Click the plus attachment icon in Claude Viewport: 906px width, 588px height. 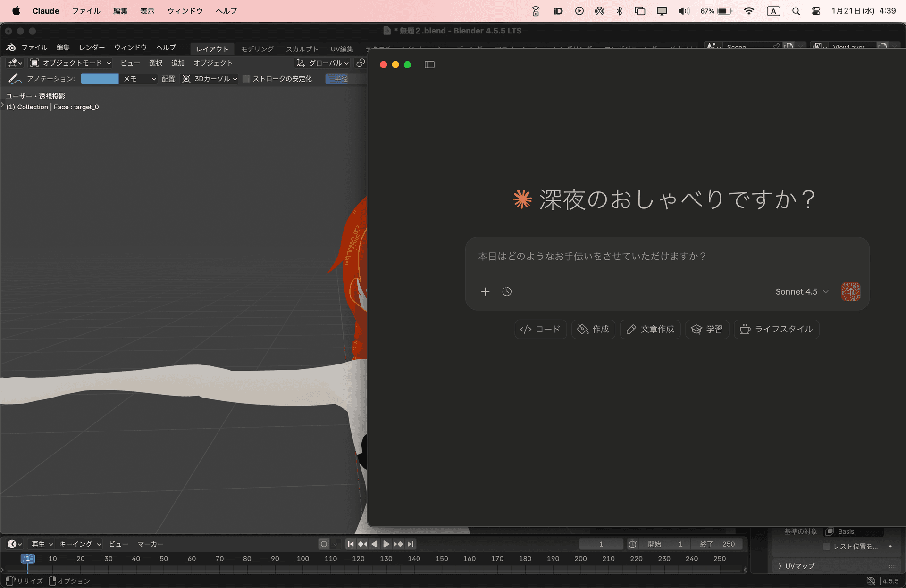coord(485,291)
